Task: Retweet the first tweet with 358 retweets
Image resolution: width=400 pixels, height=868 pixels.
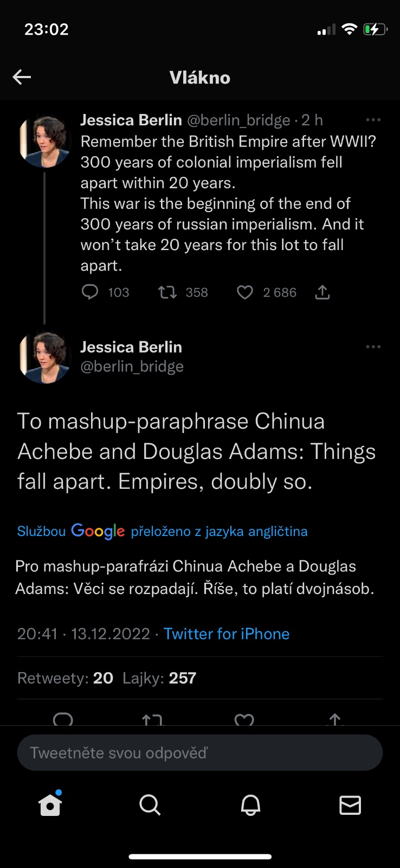Action: coord(167,292)
